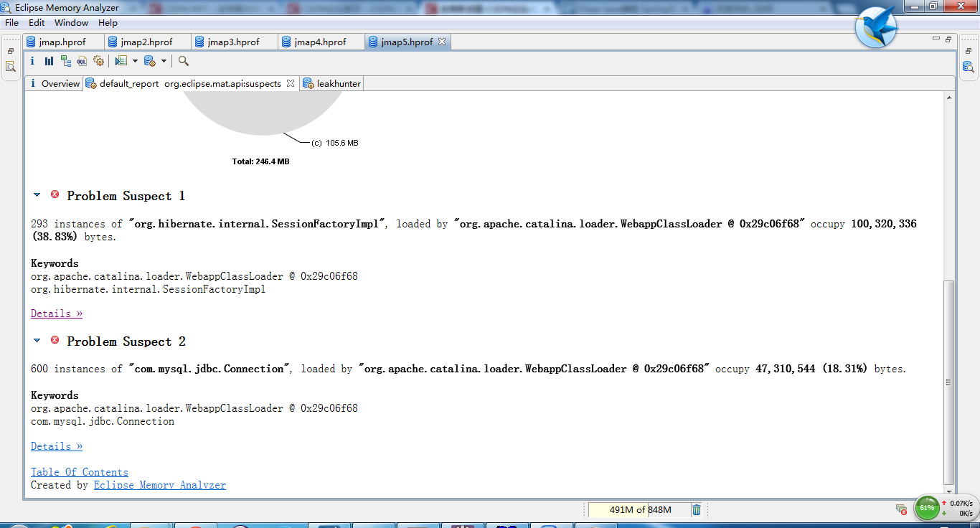Click the red error icon beside Problem Suspect 1

tap(55, 194)
